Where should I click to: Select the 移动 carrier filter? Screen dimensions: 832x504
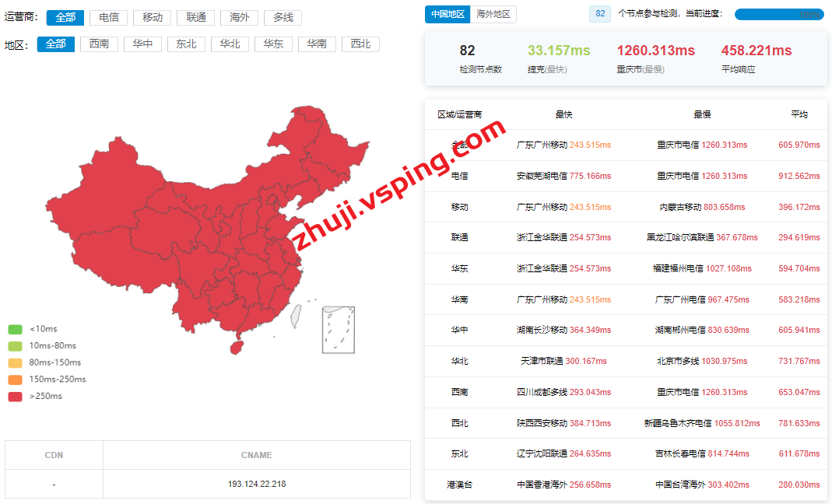pyautogui.click(x=153, y=17)
